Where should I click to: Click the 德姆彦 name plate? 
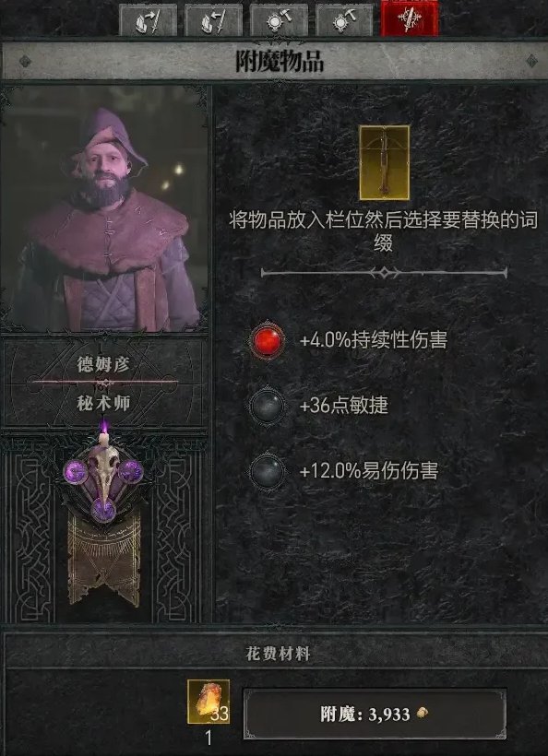pos(103,364)
